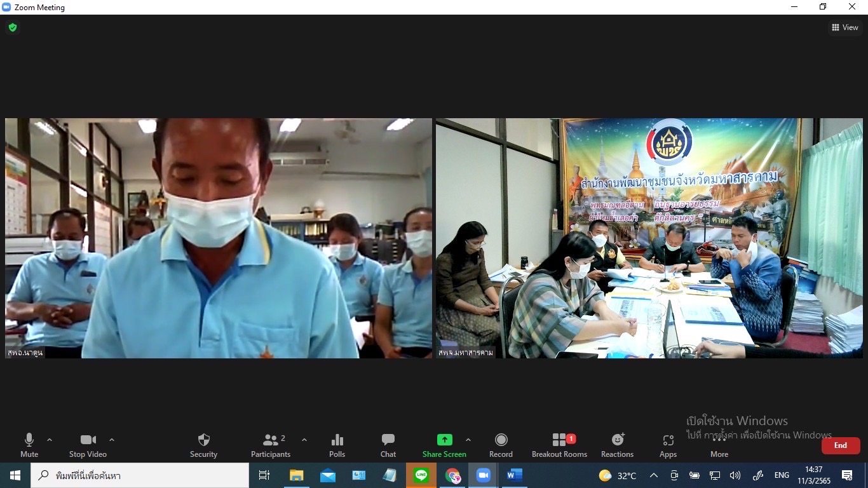Open audio options arrow beside Mute
The image size is (868, 488).
coord(50,440)
